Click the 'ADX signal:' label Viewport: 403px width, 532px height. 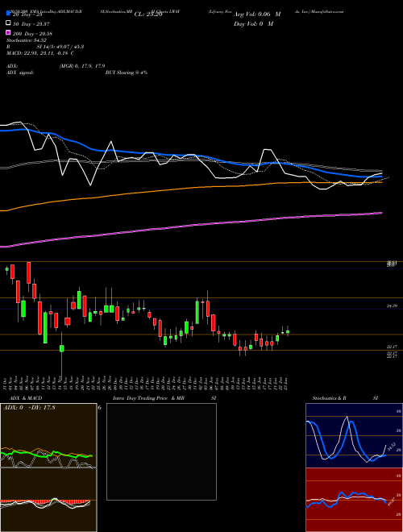20,73
